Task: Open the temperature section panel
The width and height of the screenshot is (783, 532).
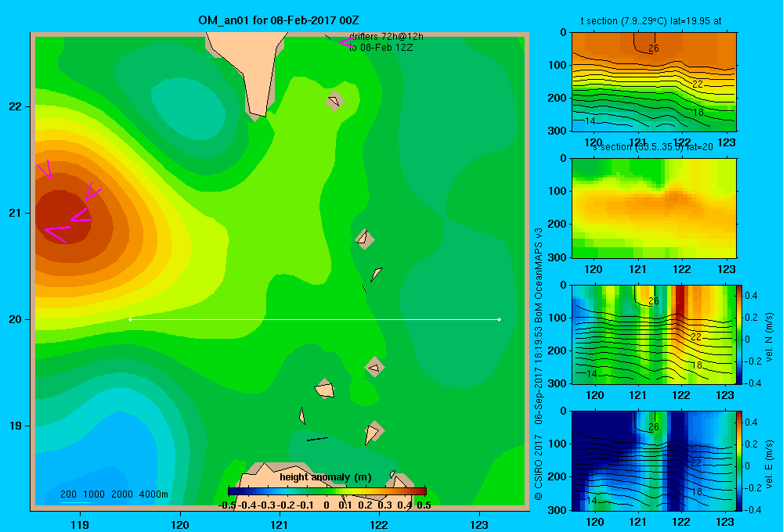Action: 654,82
